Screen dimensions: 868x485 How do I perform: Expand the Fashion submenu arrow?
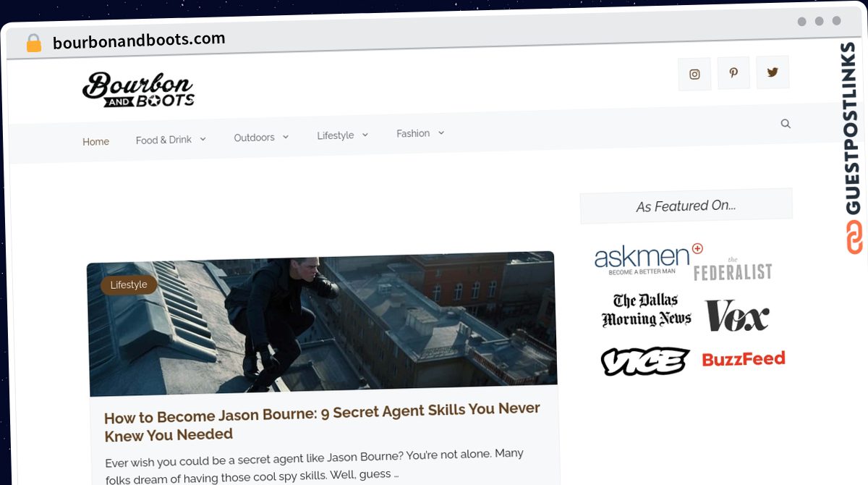[x=441, y=132]
